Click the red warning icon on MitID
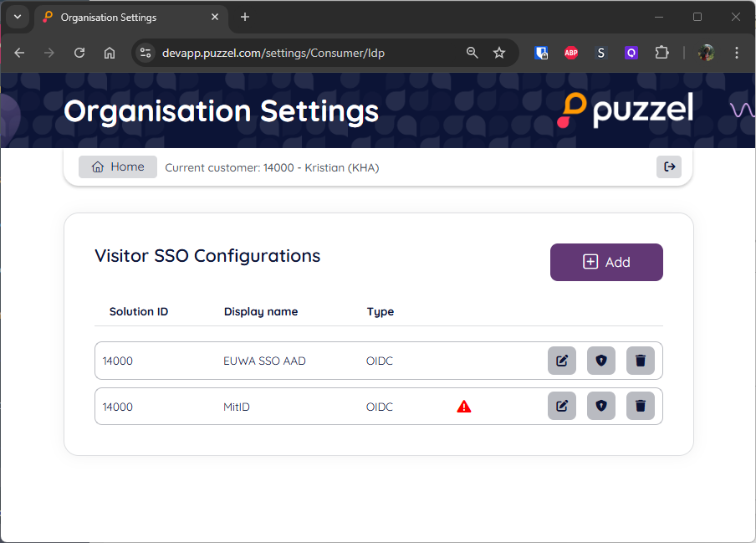This screenshot has height=543, width=756. tap(464, 407)
